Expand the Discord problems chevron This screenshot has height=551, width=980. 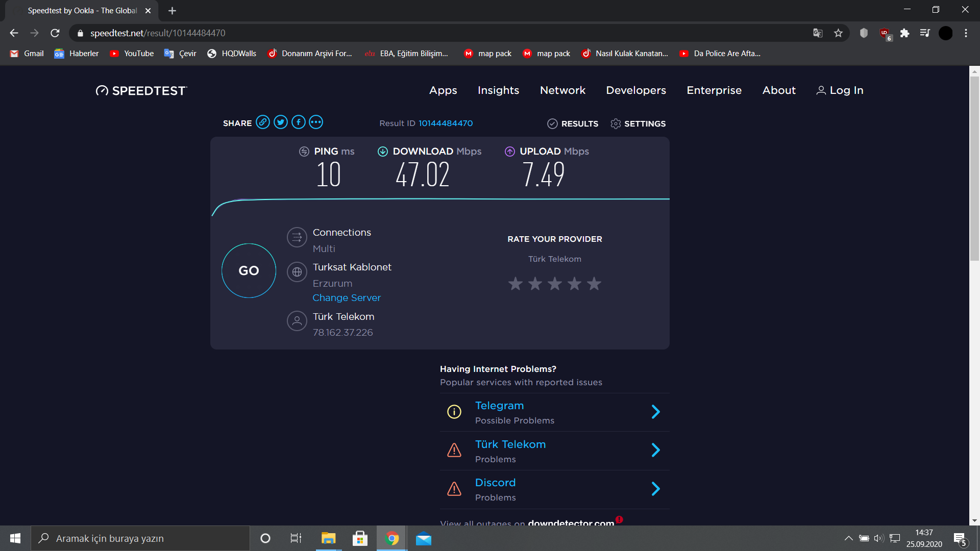click(656, 489)
